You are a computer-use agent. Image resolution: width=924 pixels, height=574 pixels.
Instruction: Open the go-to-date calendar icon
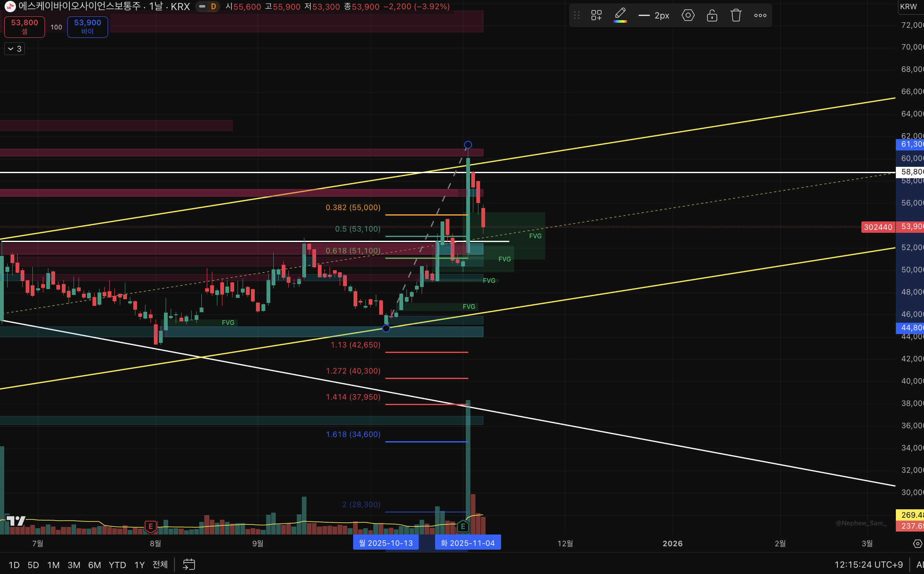coord(189,564)
